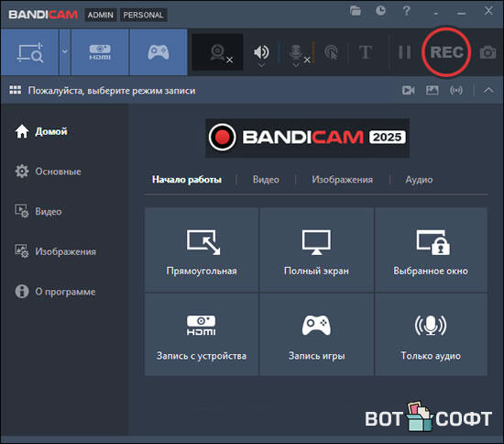Click the pause recording button
Screen dimensions: 504x444
[x=404, y=52]
